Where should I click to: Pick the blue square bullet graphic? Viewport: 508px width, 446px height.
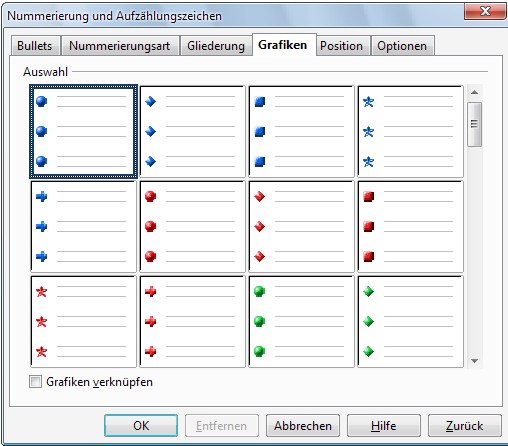tap(301, 131)
